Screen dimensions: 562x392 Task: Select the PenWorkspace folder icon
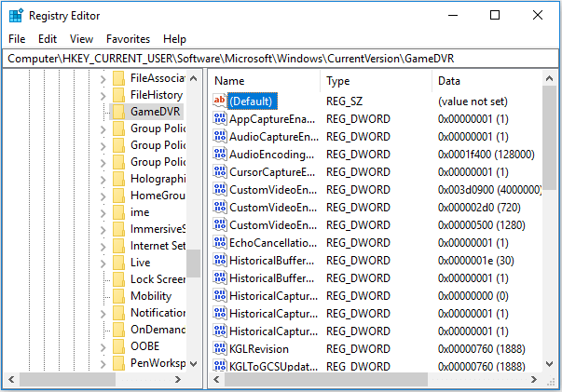118,364
